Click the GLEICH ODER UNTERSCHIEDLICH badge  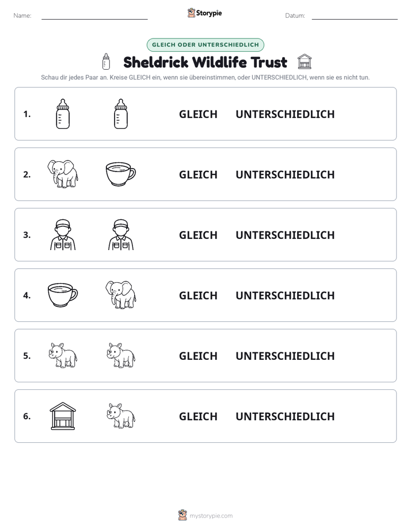(x=205, y=45)
